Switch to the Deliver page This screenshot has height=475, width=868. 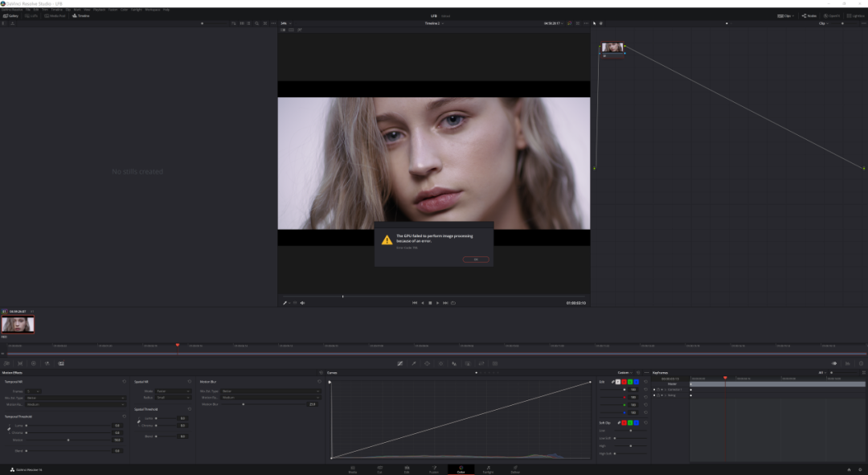point(515,469)
